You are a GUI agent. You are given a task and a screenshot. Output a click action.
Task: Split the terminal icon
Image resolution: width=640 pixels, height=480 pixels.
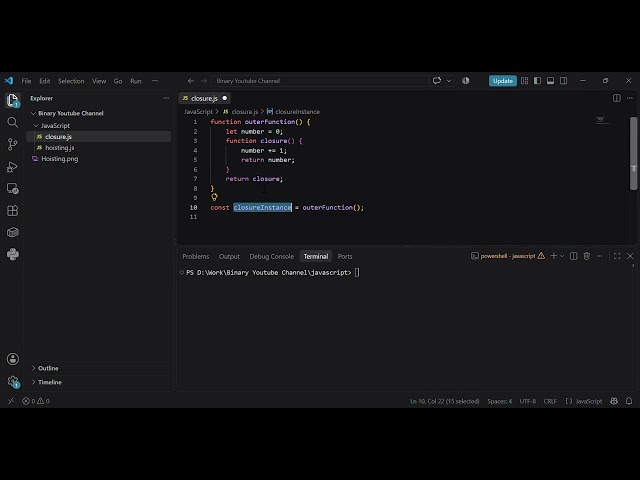(x=573, y=256)
